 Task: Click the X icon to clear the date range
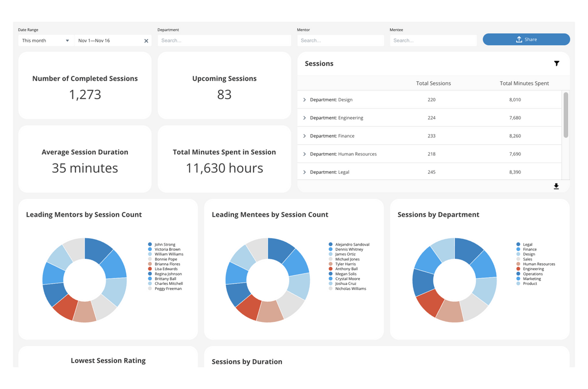click(x=146, y=40)
